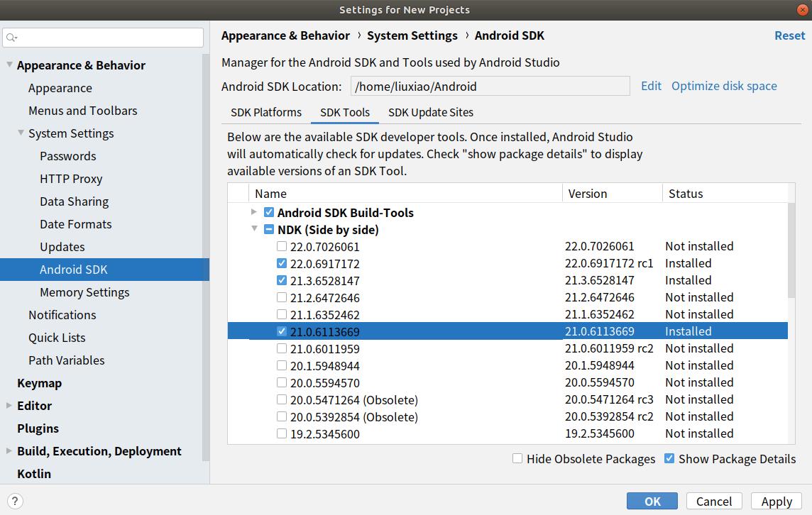Disable Show Package Details option
The height and width of the screenshot is (515, 812).
[x=669, y=459]
